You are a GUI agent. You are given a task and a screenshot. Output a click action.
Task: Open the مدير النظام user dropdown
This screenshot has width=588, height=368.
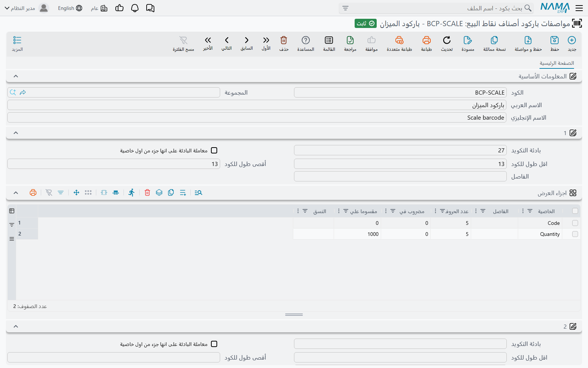[x=26, y=8]
